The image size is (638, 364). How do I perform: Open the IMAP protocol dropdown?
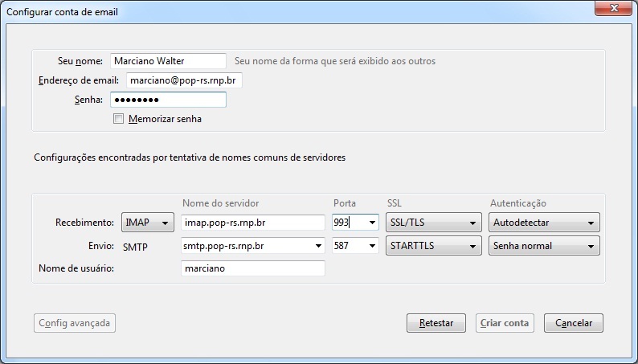(148, 223)
